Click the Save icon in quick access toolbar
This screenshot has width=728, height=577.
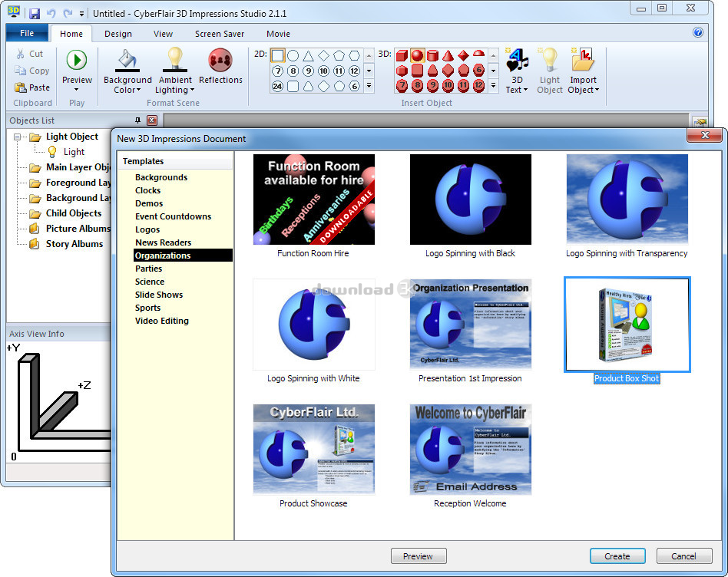tap(35, 14)
